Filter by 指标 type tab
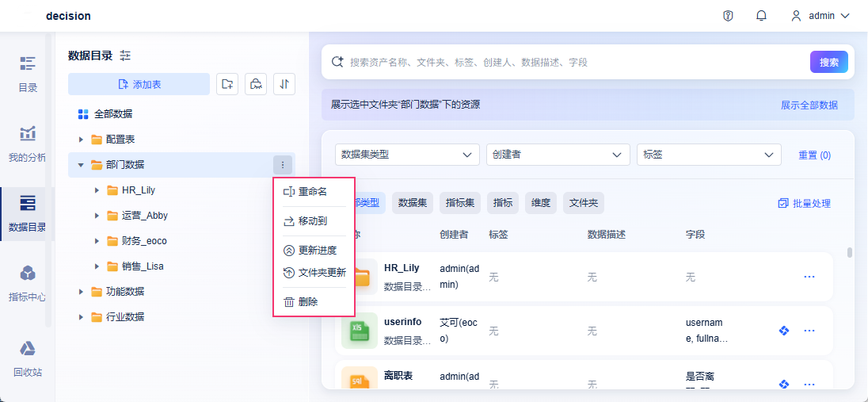This screenshot has height=402, width=868. tap(503, 203)
